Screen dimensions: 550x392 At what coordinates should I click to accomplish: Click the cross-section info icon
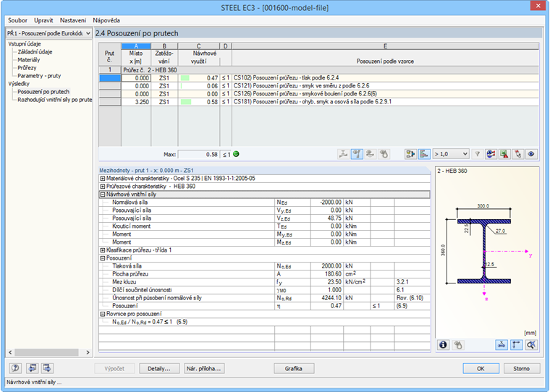(x=444, y=345)
